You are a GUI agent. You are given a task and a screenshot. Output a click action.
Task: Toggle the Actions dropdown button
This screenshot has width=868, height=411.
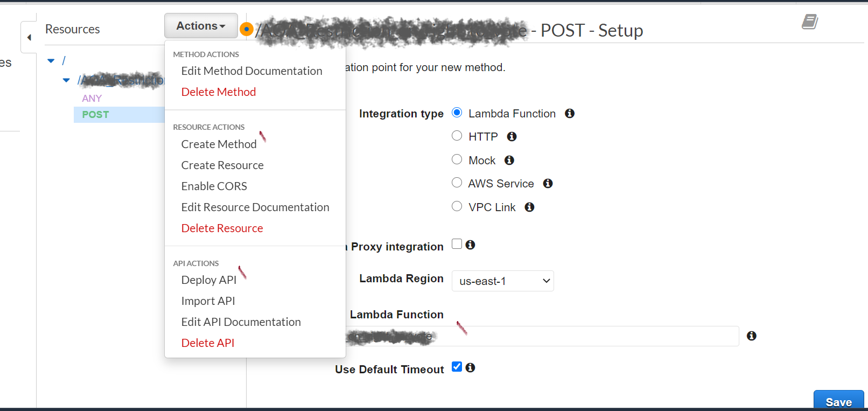(x=201, y=26)
